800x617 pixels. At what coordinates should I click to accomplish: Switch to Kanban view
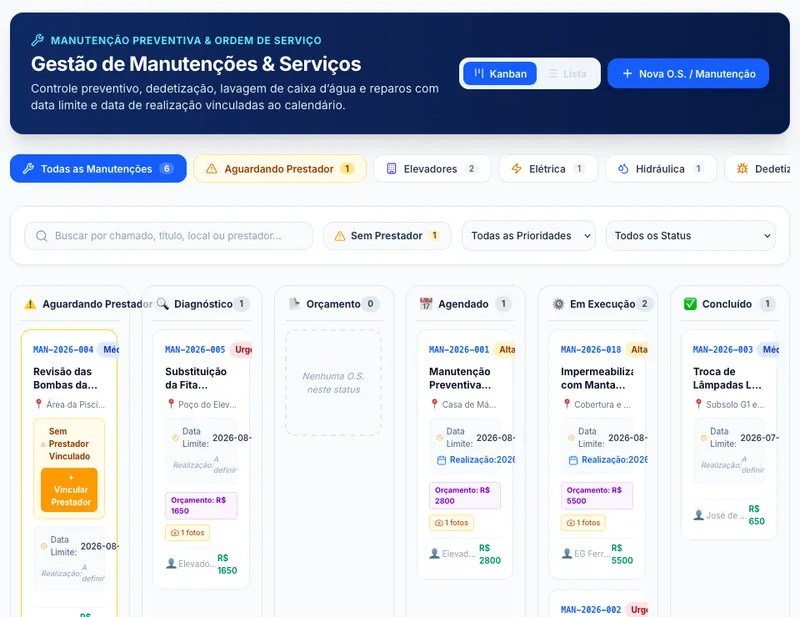tap(500, 73)
